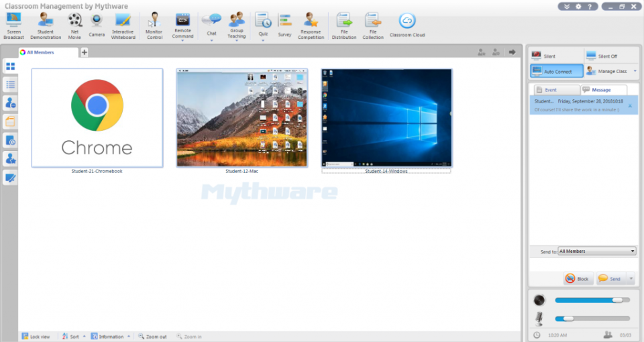The height and width of the screenshot is (342, 644).
Task: Toggle Auto Connect
Action: coord(557,71)
